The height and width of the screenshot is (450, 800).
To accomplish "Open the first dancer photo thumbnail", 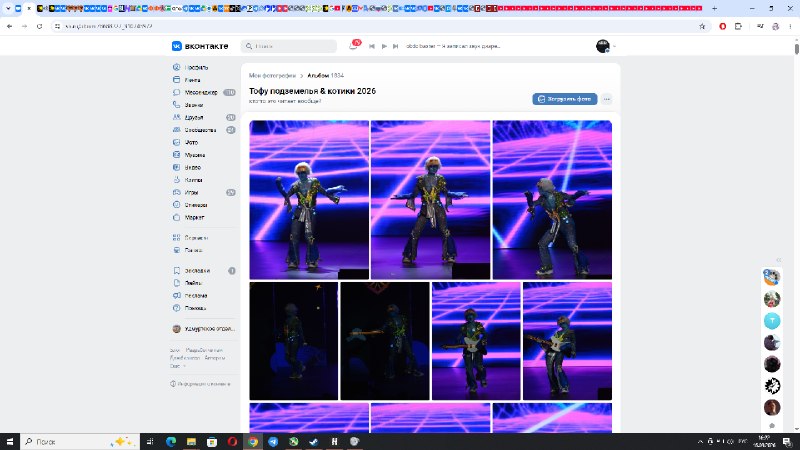I will click(309, 199).
